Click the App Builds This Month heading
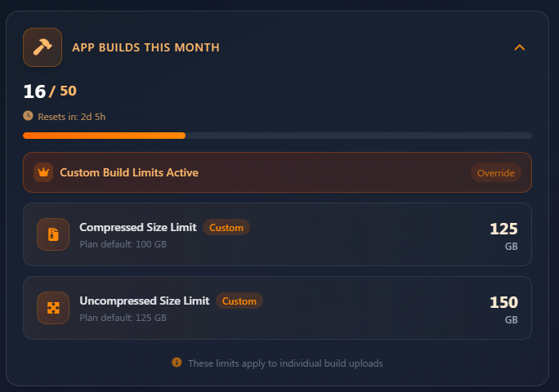The image size is (559, 392). coord(145,47)
